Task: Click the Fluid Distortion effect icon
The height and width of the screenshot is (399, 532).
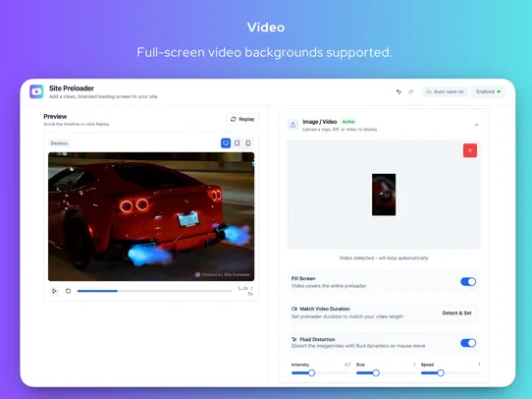Action: pyautogui.click(x=294, y=339)
